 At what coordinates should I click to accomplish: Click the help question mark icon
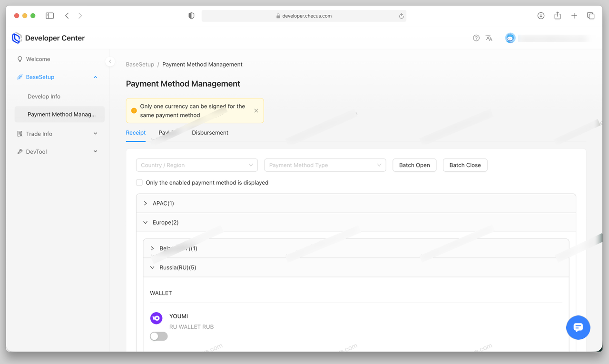(476, 38)
